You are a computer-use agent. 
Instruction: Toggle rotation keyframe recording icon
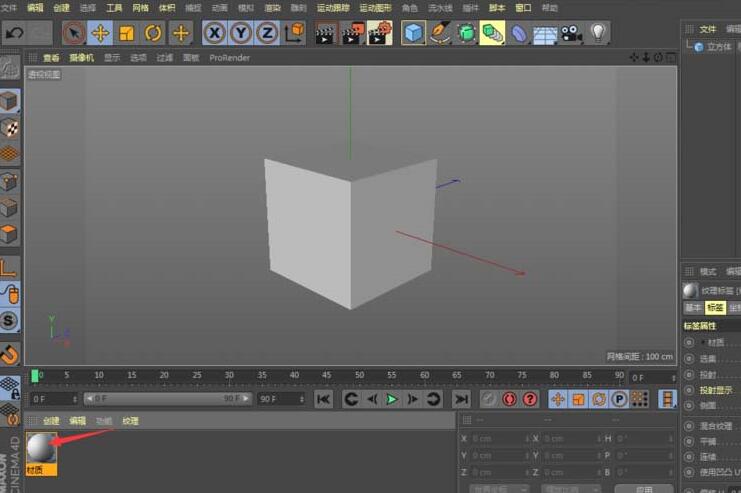(599, 399)
